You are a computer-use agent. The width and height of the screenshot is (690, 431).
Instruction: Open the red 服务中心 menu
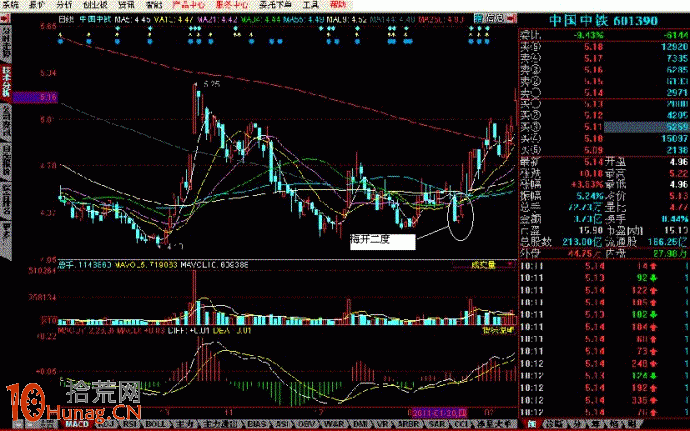tap(232, 5)
